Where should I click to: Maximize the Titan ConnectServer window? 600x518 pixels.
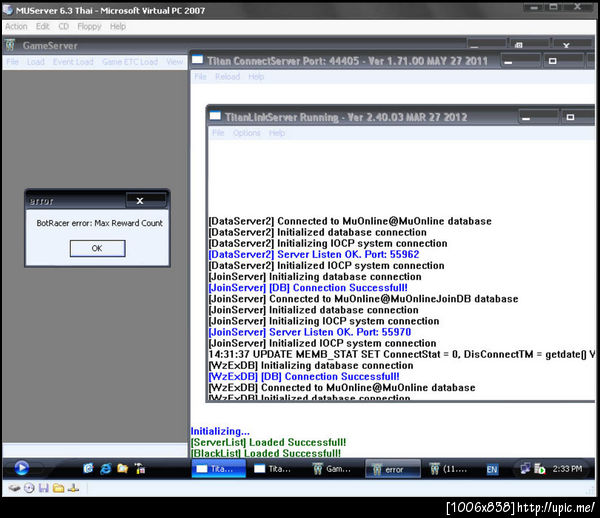(564, 61)
